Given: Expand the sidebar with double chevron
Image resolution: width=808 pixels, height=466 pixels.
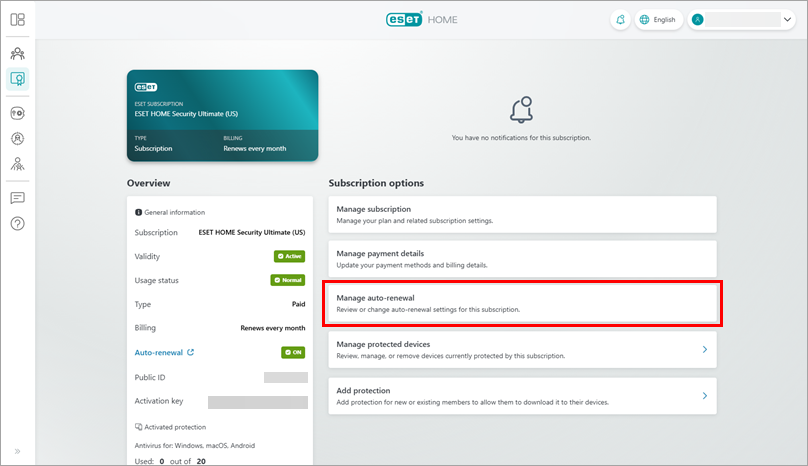Looking at the screenshot, I should (x=18, y=451).
